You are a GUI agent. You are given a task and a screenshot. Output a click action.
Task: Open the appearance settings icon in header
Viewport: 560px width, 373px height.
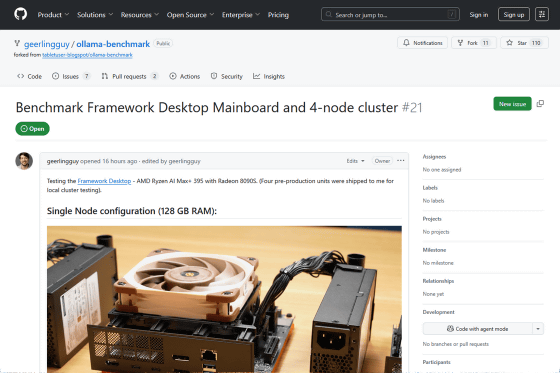click(x=542, y=15)
